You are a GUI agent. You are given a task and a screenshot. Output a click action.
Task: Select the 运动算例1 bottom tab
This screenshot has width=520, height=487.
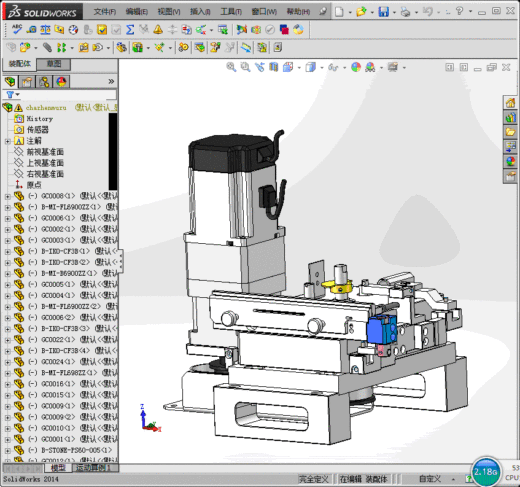pyautogui.click(x=96, y=468)
